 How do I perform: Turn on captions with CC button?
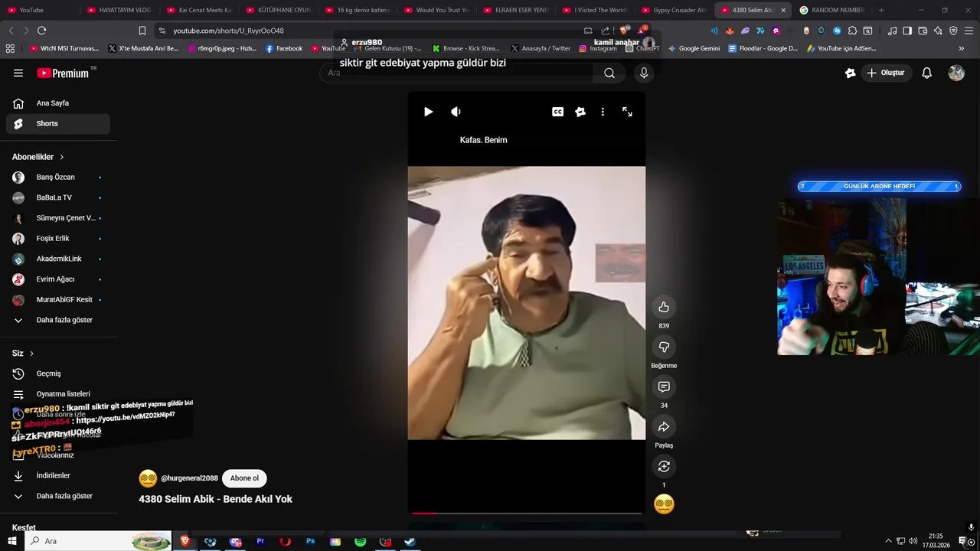click(558, 112)
